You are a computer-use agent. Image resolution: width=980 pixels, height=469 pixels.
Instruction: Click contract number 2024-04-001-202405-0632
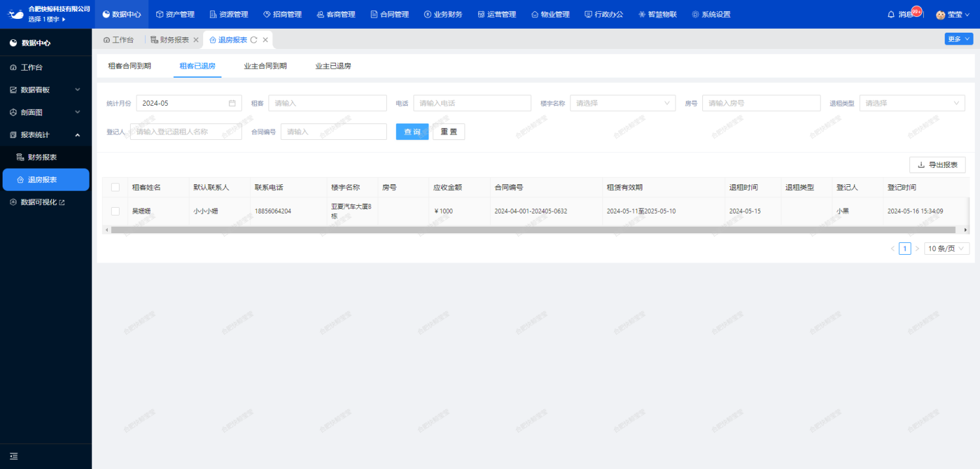pos(531,212)
